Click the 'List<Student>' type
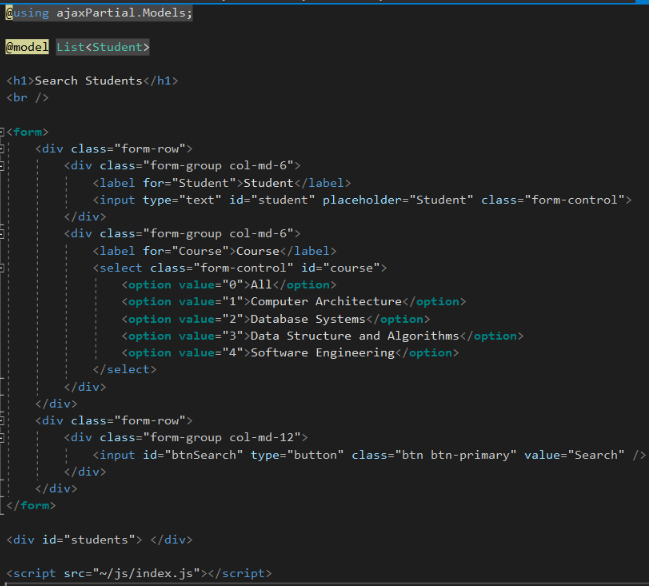This screenshot has height=586, width=649. (103, 47)
